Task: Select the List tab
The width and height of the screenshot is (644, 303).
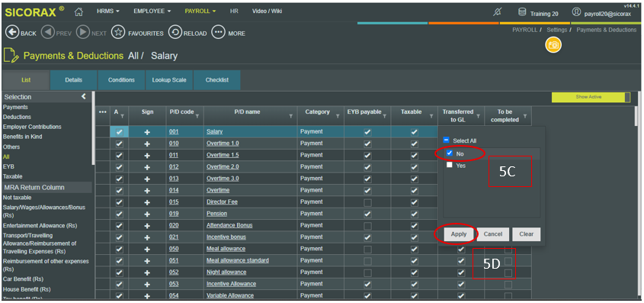Action: pos(26,80)
